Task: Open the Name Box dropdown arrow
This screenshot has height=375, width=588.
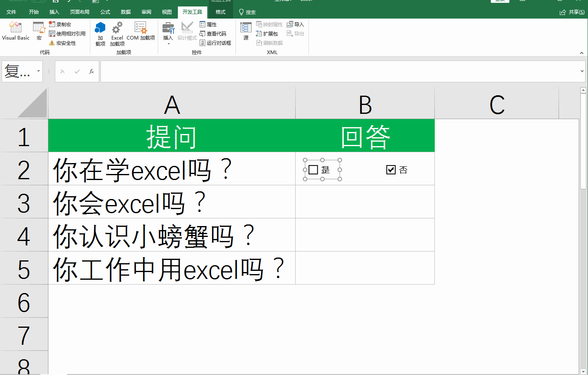Action: pos(38,71)
